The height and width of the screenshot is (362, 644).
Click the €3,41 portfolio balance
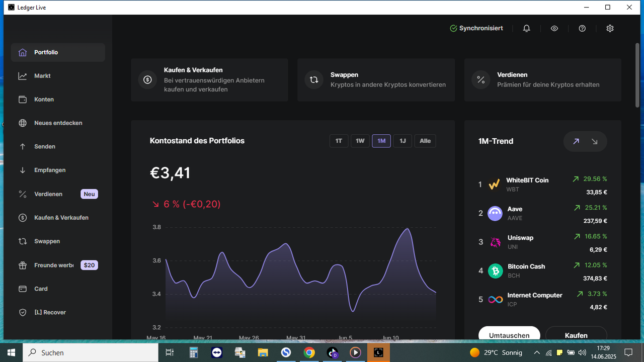(170, 173)
